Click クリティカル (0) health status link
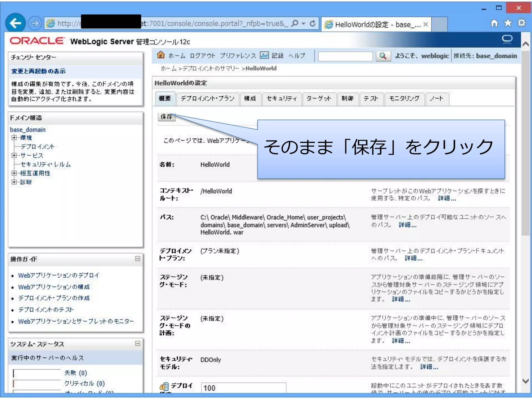This screenshot has width=532, height=399. pyautogui.click(x=84, y=383)
